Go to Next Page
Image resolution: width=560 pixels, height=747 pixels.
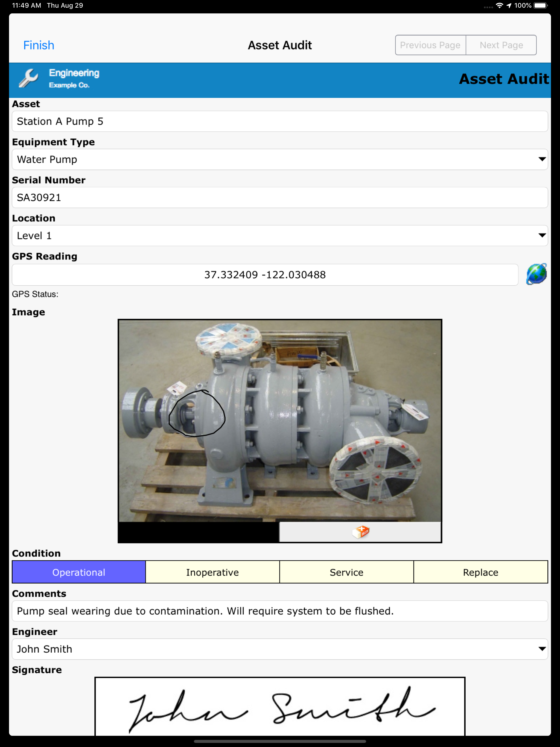pyautogui.click(x=501, y=45)
